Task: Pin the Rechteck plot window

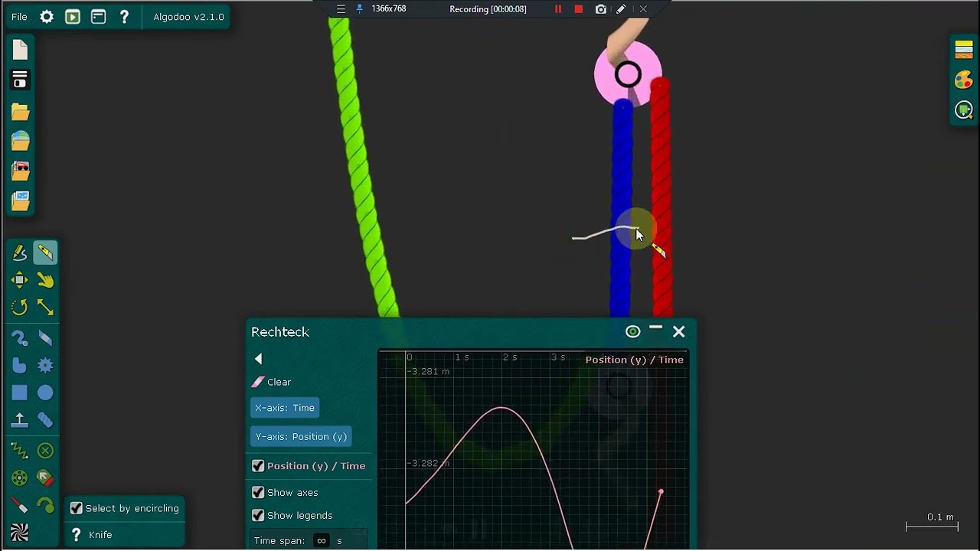Action: click(x=632, y=331)
